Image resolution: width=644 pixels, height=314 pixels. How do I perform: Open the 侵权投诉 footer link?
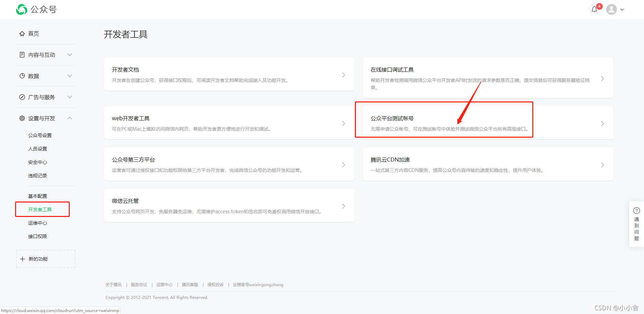215,285
